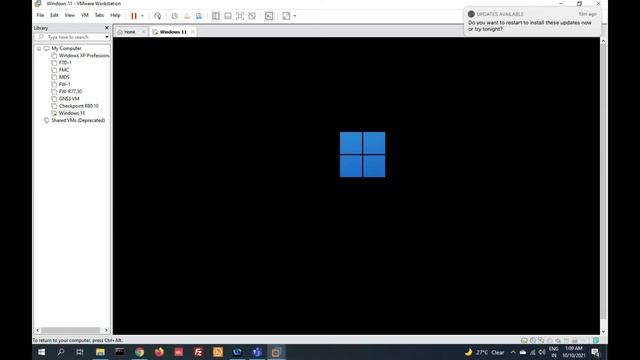Take a snapshot using the clock icon

point(175,16)
